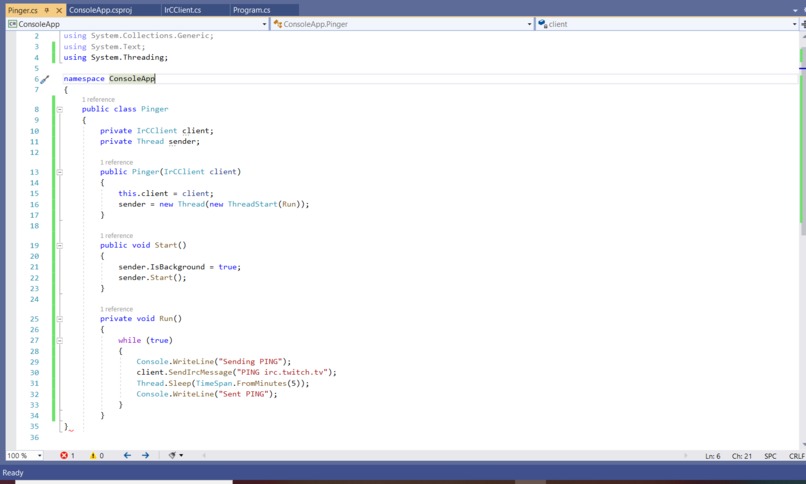Click the "Sending PING" string literal
This screenshot has width=806, height=484.
(x=251, y=362)
